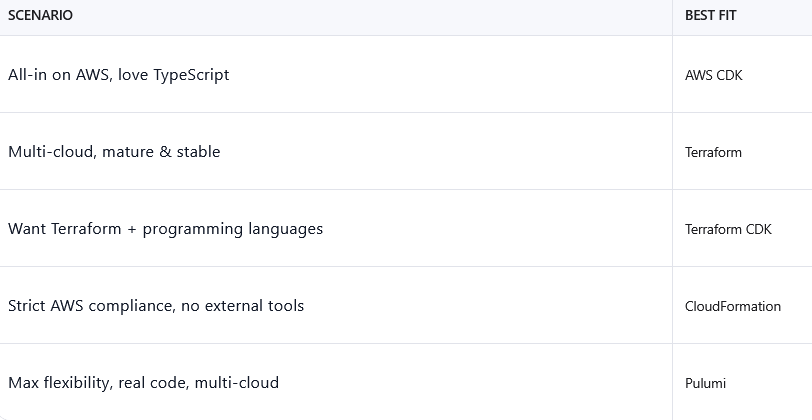Image resolution: width=812 pixels, height=420 pixels.
Task: Click the phrase "programming languages"
Action: [x=233, y=229]
